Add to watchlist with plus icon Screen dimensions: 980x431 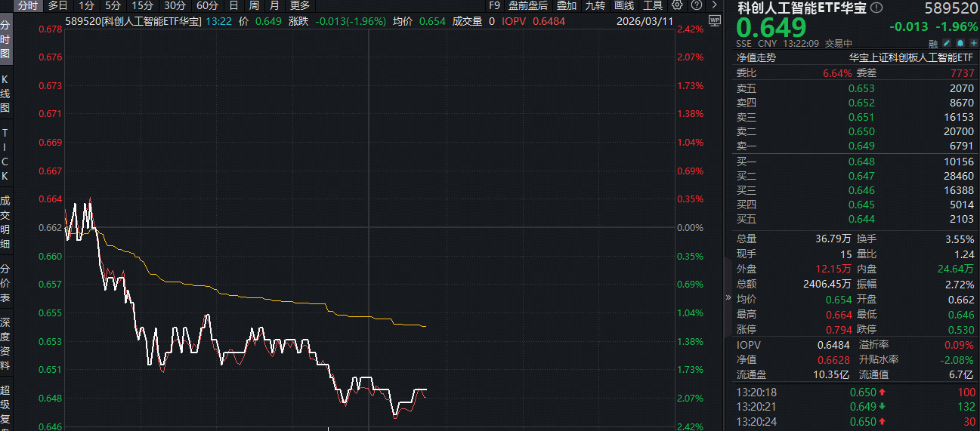click(x=972, y=43)
